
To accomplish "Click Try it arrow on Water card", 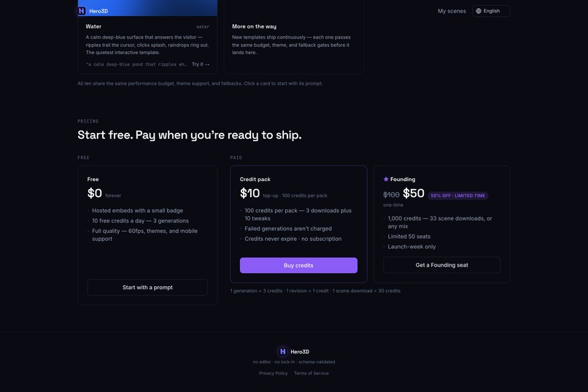I will 201,64.
